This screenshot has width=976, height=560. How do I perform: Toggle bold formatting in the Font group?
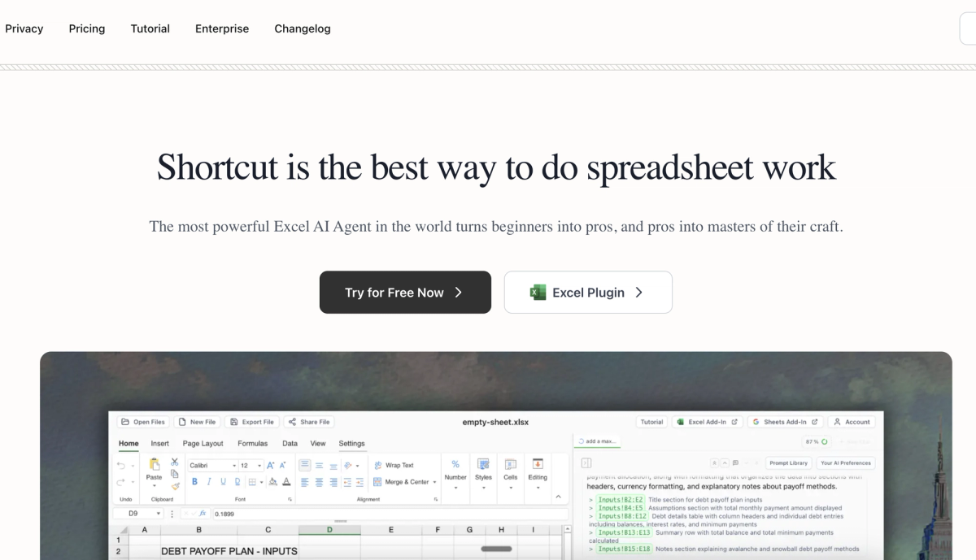tap(195, 481)
